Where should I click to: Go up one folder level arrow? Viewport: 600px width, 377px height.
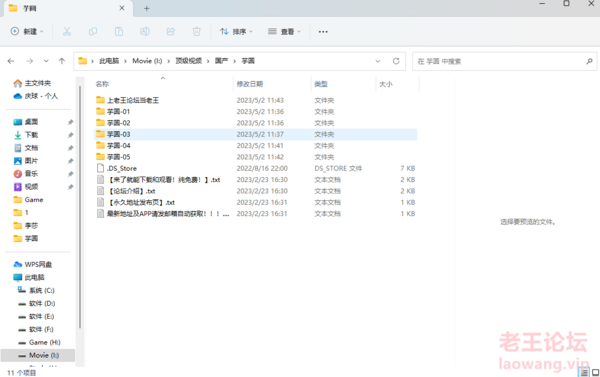click(x=62, y=61)
